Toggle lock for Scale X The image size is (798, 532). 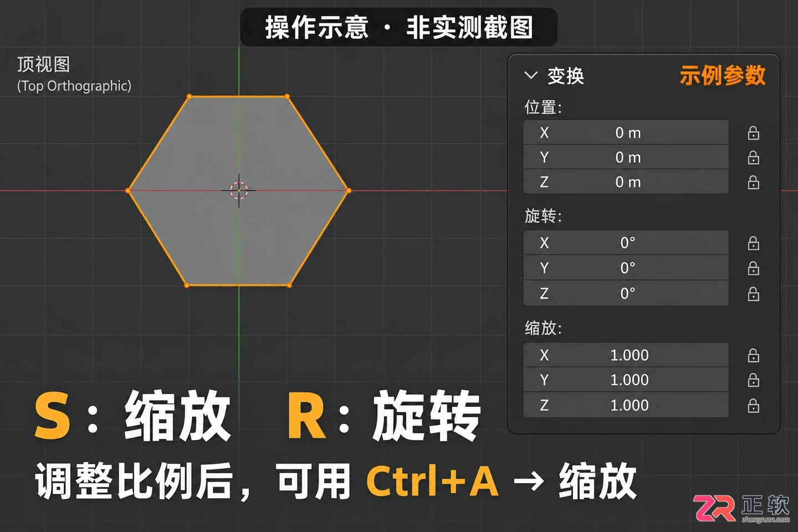(x=753, y=356)
